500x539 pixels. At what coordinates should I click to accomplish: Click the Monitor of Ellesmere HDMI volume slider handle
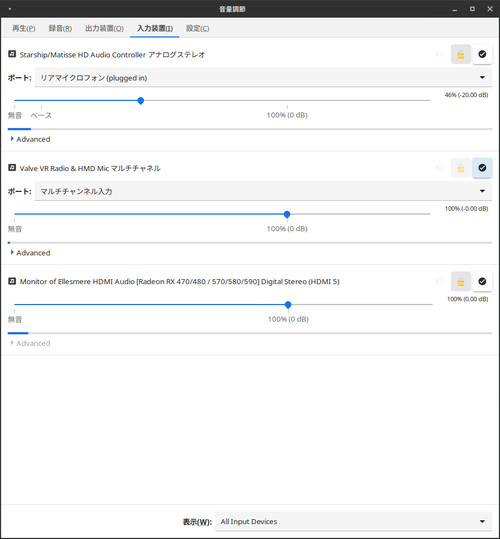288,305
